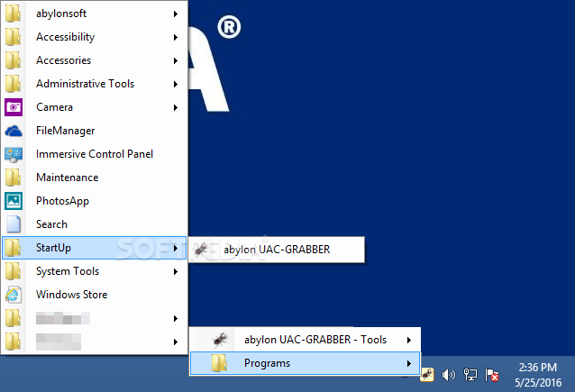Click the purple Camera app icon
Viewport: 575px width, 392px height.
point(14,107)
